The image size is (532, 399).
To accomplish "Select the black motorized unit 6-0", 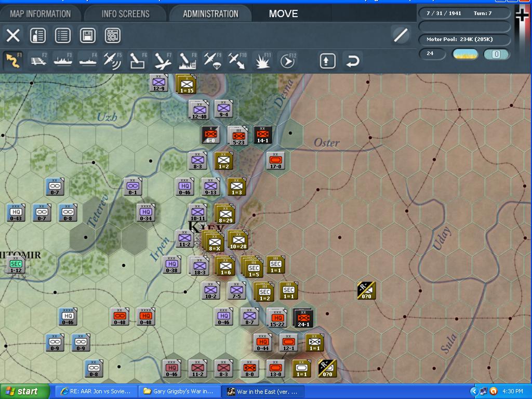I will (211, 135).
